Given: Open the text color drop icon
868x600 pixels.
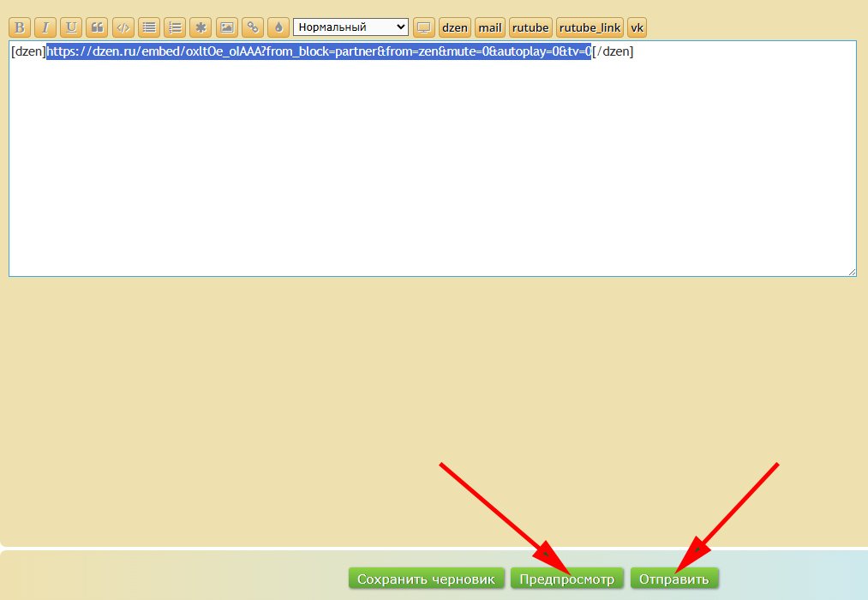Looking at the screenshot, I should tap(278, 27).
